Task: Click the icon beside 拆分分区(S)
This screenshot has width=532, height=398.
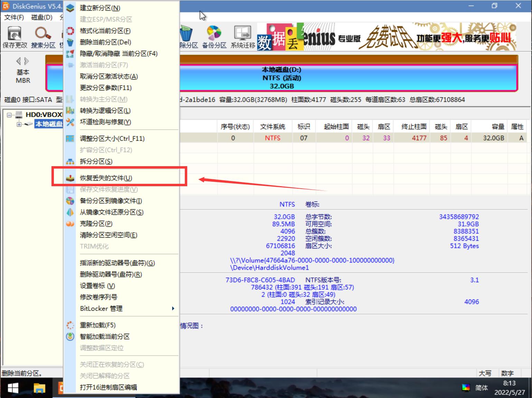Action: tap(70, 161)
